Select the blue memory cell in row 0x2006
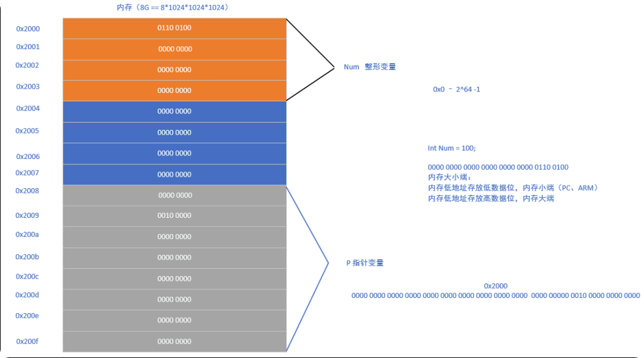Image resolution: width=644 pixels, height=358 pixels. click(x=175, y=154)
